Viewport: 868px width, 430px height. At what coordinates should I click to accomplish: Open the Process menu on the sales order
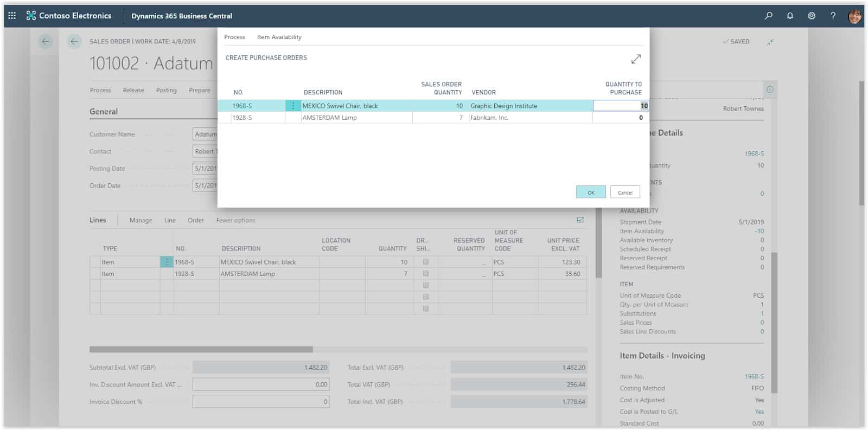[x=100, y=90]
